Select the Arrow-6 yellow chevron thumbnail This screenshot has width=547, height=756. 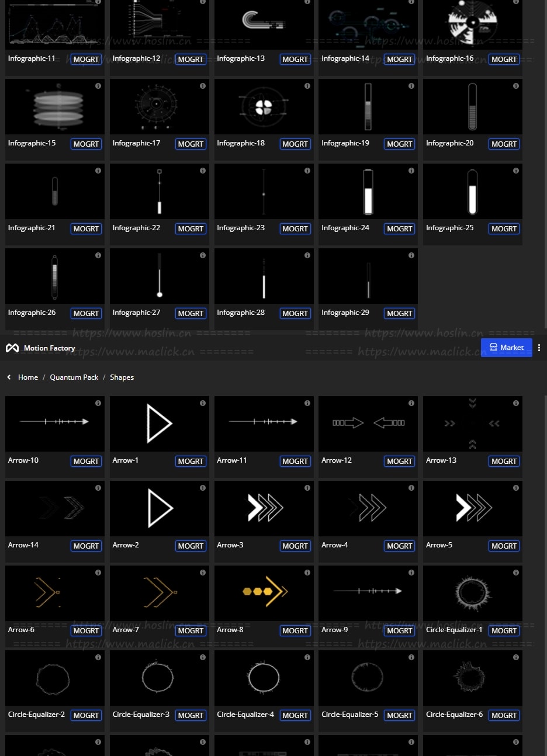click(x=55, y=593)
